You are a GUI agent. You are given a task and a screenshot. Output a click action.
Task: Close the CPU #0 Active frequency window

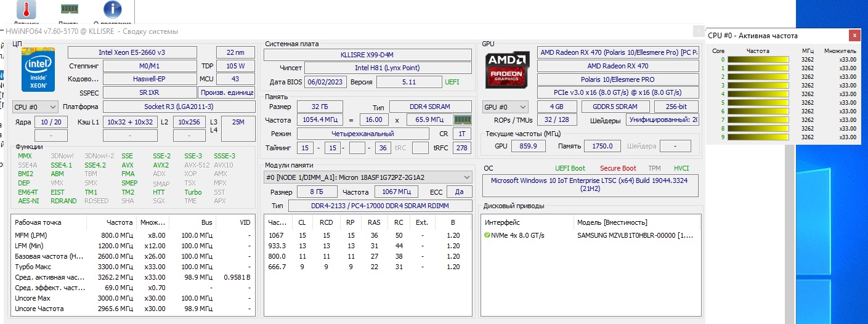point(853,36)
